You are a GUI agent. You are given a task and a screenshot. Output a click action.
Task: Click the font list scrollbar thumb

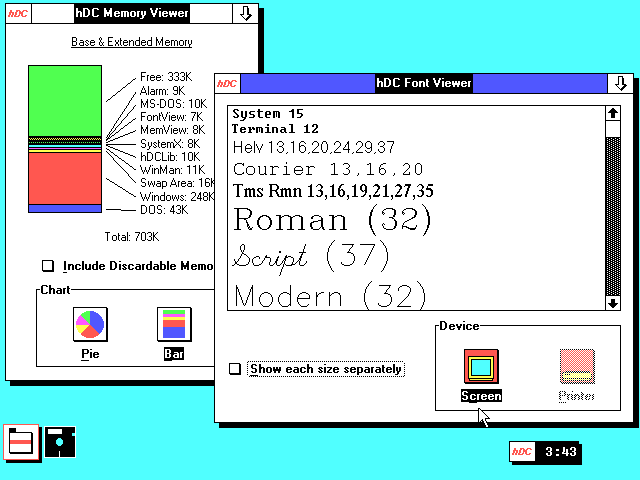pyautogui.click(x=613, y=129)
